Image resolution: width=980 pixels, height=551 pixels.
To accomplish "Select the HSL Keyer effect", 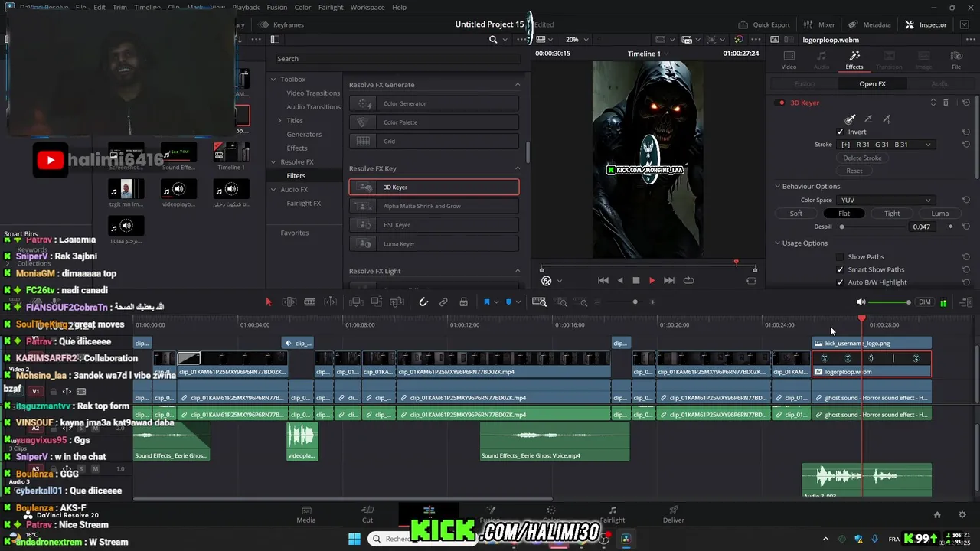I will [x=434, y=225].
